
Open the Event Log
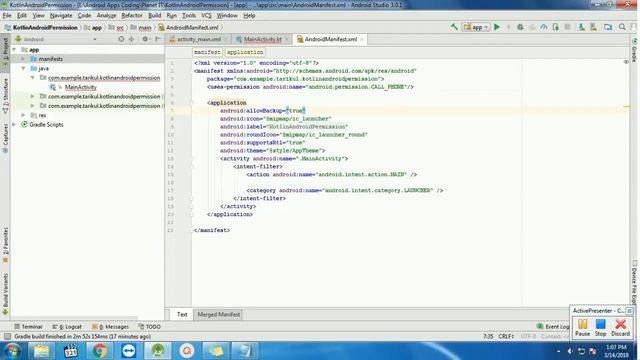pyautogui.click(x=553, y=327)
